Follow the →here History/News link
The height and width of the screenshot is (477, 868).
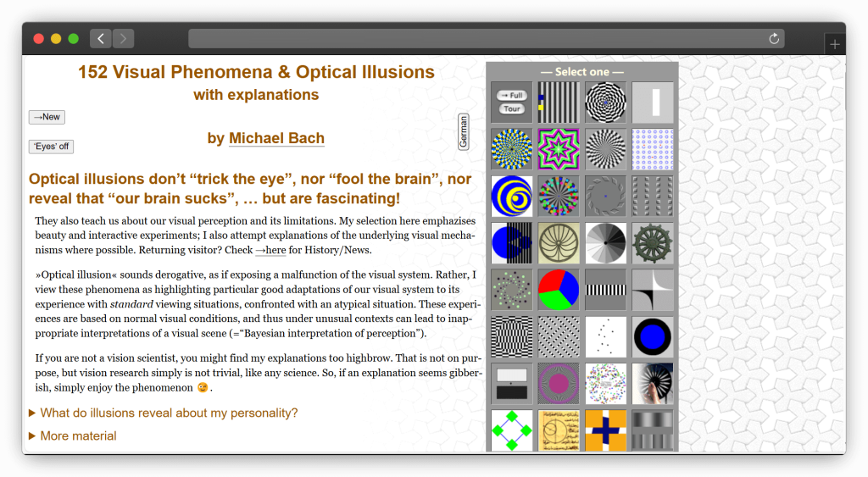tap(270, 250)
